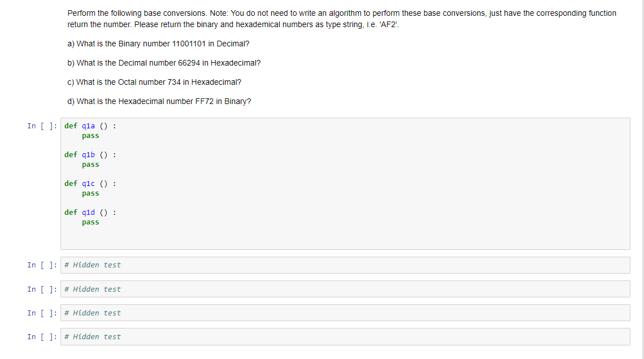This screenshot has height=359, width=644.
Task: Select the function name q1b in the code
Action: coord(88,154)
